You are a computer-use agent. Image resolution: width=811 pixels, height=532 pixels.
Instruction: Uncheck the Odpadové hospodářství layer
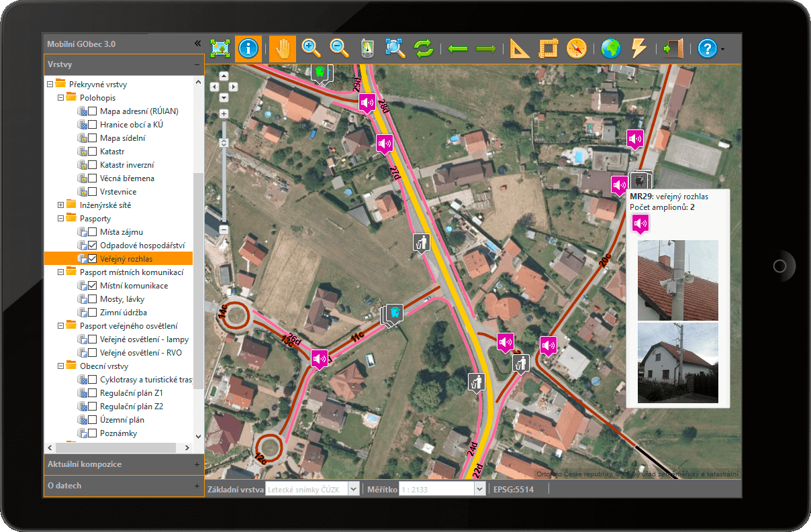93,246
